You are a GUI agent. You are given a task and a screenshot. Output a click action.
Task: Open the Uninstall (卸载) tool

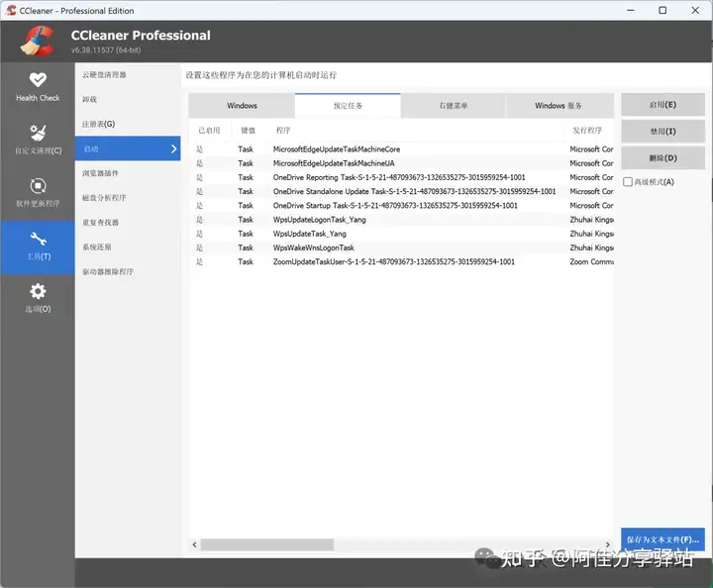point(128,99)
